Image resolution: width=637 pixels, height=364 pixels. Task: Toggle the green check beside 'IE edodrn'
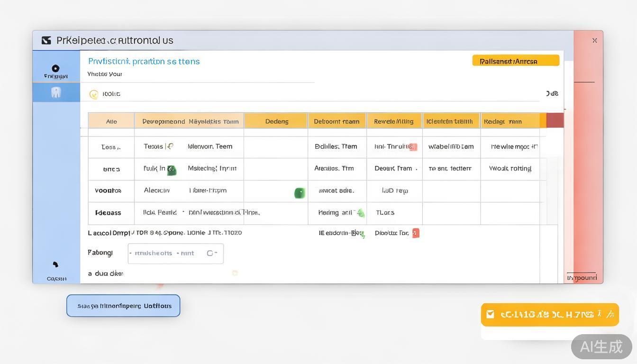pyautogui.click(x=362, y=233)
